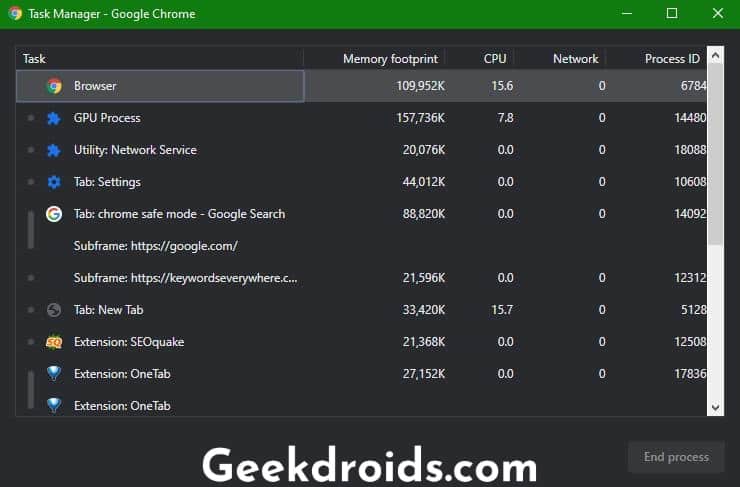
Task: Click process ID 18088
Action: tap(690, 150)
